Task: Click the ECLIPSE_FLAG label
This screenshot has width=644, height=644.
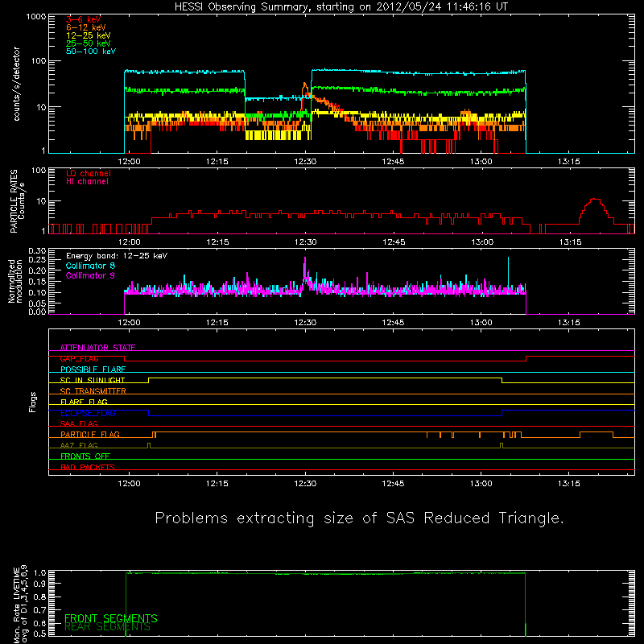Action: coord(88,413)
